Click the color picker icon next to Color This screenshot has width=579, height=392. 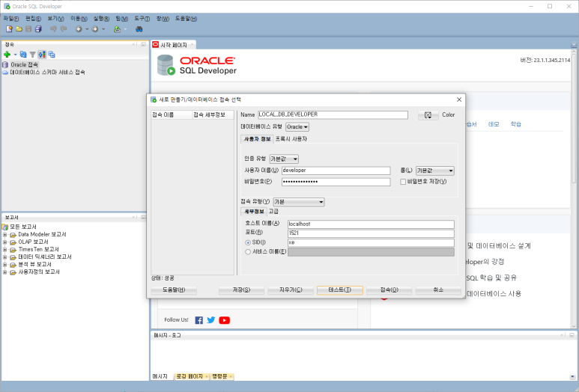pos(428,115)
